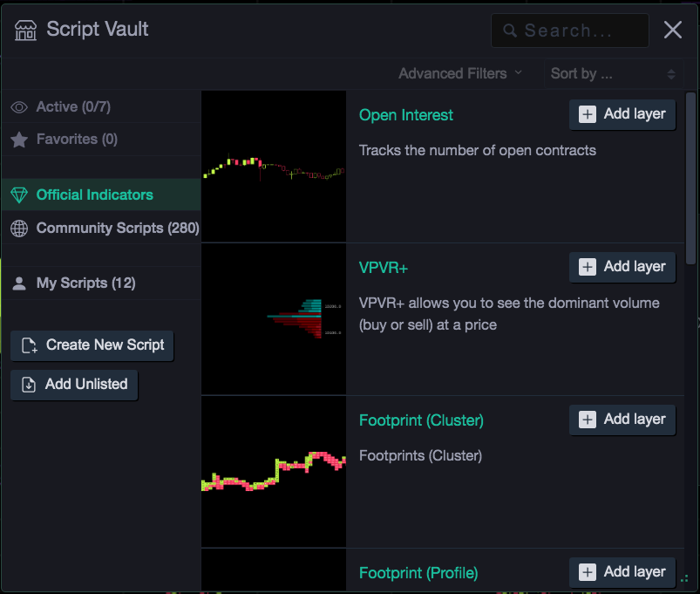Click the VPVR+ preview thumbnail
Screen dimensions: 700x594
pos(274,319)
